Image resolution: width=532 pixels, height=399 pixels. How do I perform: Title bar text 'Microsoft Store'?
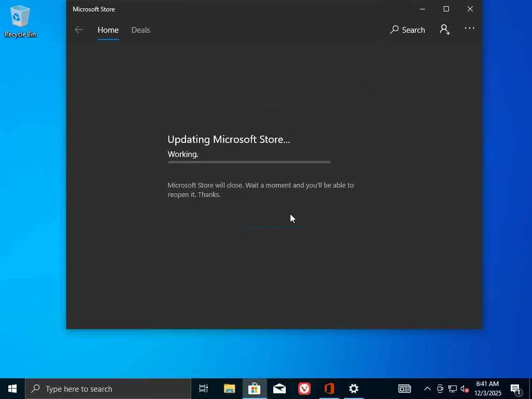[x=94, y=9]
